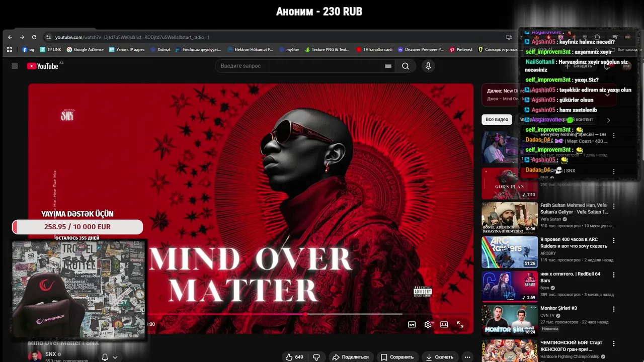644x362 pixels.
Task: Open the Vefa Sultan channel name
Action: pyautogui.click(x=550, y=219)
